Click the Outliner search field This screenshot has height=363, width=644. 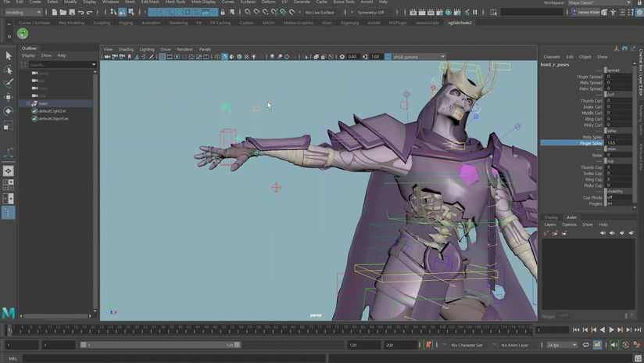tap(59, 65)
